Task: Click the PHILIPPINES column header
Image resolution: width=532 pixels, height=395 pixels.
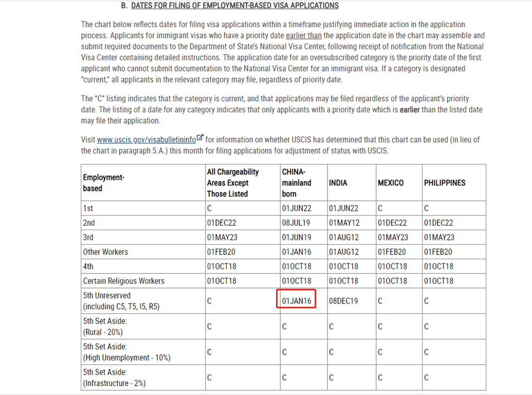Action: 444,183
